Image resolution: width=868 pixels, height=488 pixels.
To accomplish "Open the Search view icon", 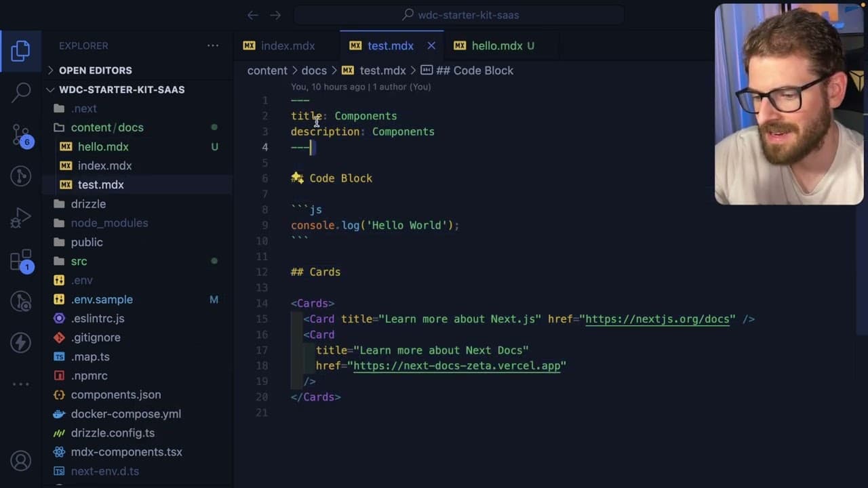I will (x=20, y=92).
